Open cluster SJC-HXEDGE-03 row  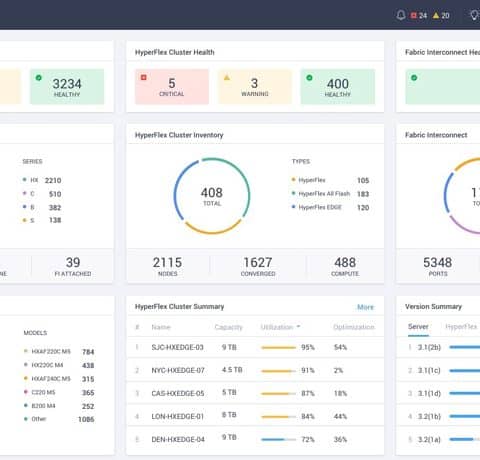pos(255,347)
